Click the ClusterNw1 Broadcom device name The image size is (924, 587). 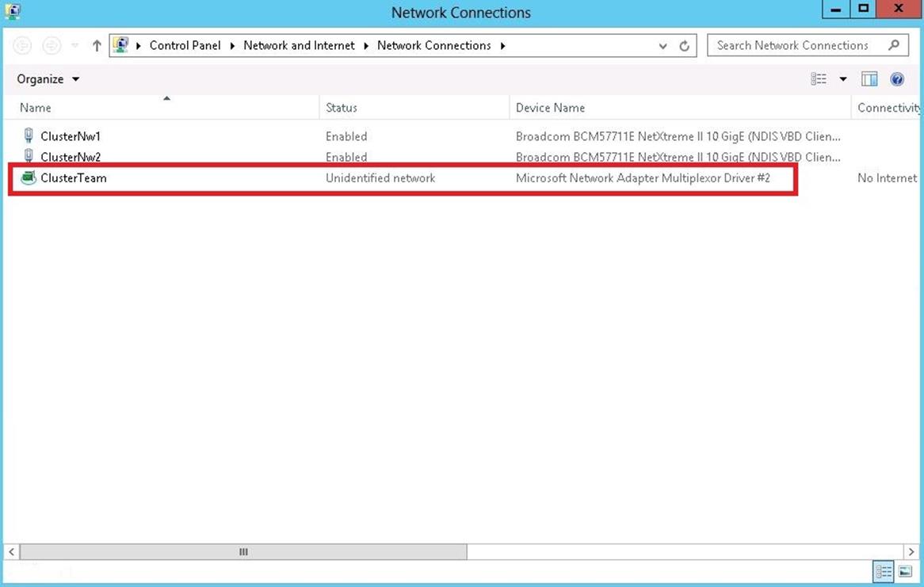tap(678, 136)
